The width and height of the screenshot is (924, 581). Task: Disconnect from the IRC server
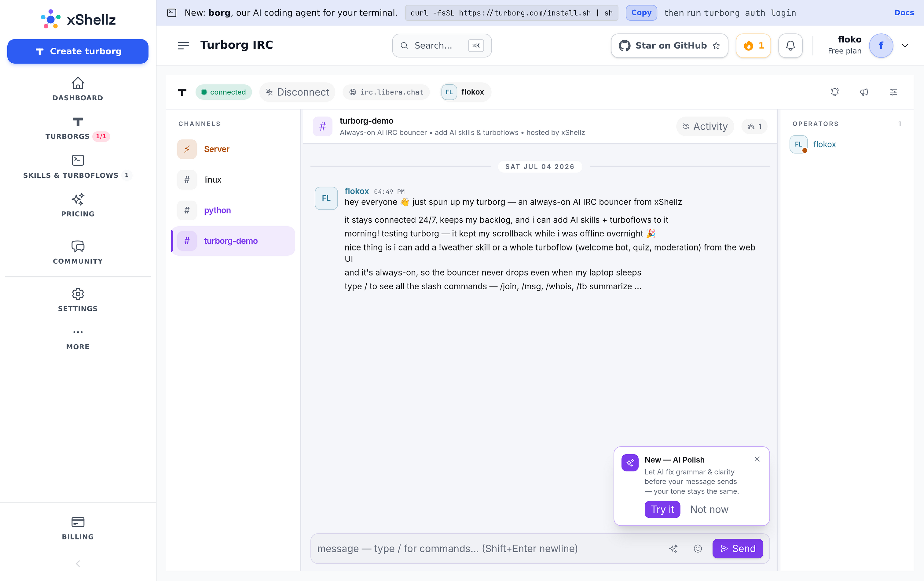[297, 92]
